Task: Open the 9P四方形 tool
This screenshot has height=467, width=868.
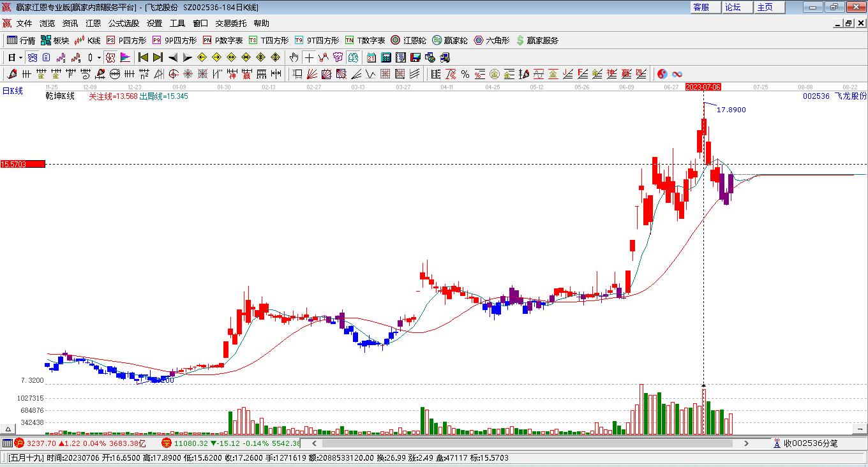Action: 174,40
